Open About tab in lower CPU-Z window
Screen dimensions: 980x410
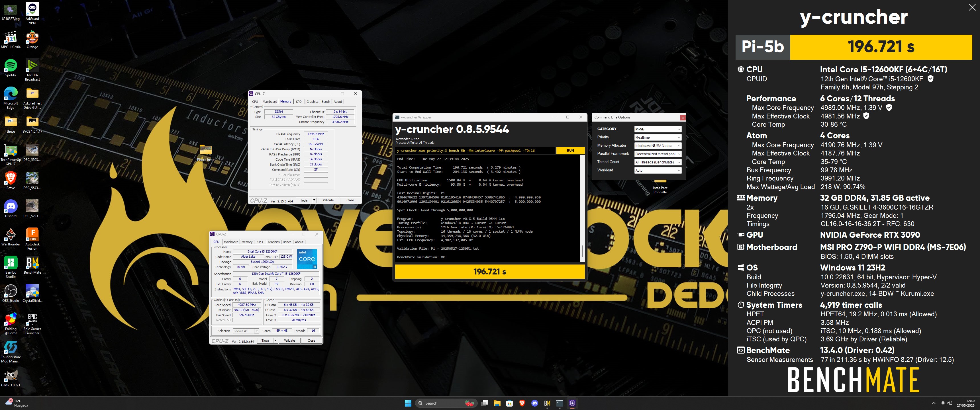pyautogui.click(x=299, y=242)
